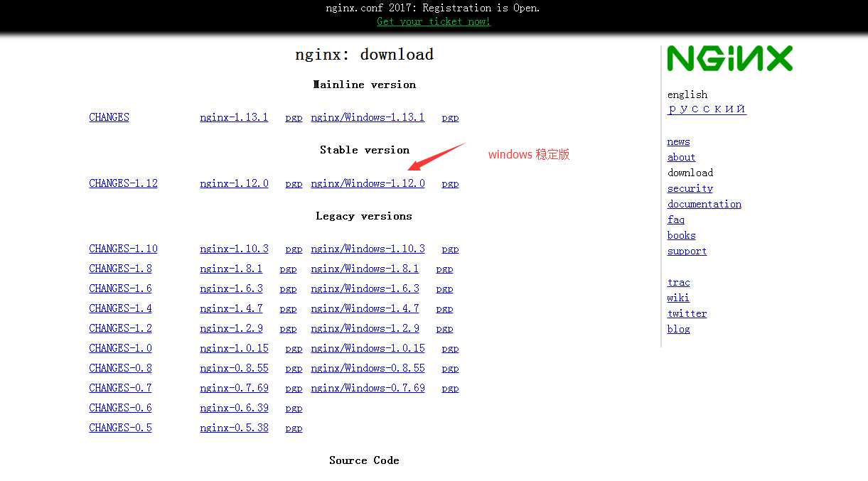Open pgp signature beside nginx-0.6.39
The image size is (868, 481).
click(294, 409)
